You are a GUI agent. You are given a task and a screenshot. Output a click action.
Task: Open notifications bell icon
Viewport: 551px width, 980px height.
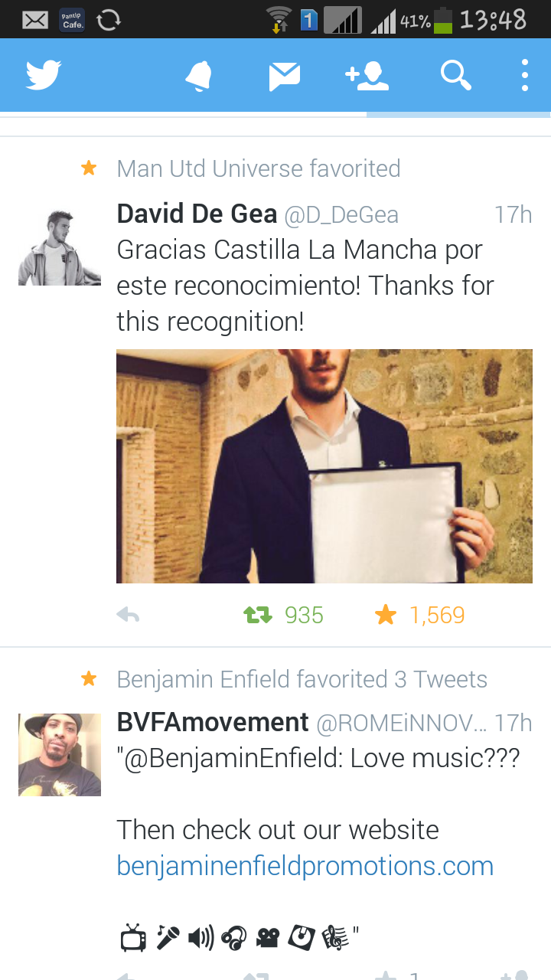pyautogui.click(x=199, y=76)
